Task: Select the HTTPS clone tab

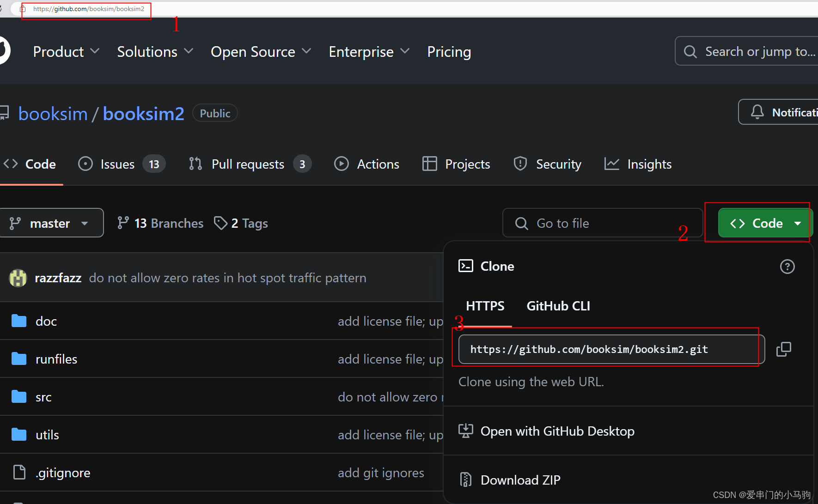Action: tap(485, 306)
